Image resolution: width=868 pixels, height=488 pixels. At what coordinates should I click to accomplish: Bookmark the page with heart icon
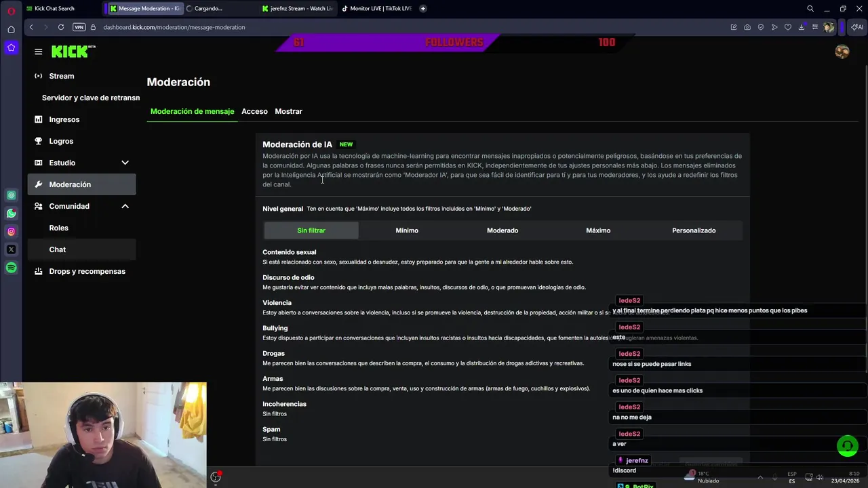point(788,27)
